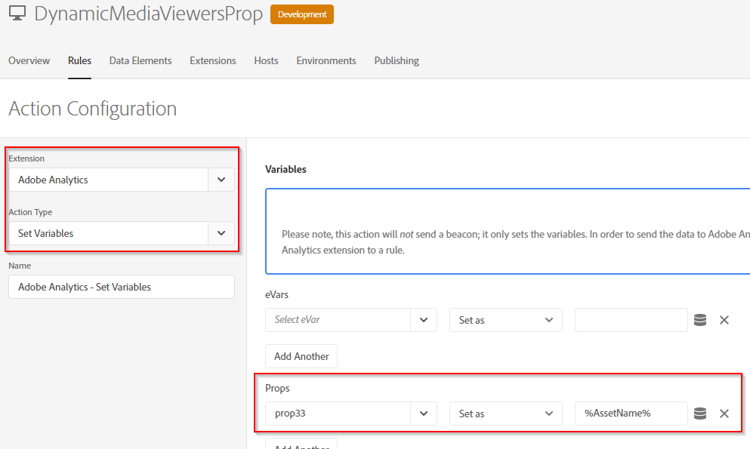750x449 pixels.
Task: Go to the Extensions tab
Action: (213, 61)
